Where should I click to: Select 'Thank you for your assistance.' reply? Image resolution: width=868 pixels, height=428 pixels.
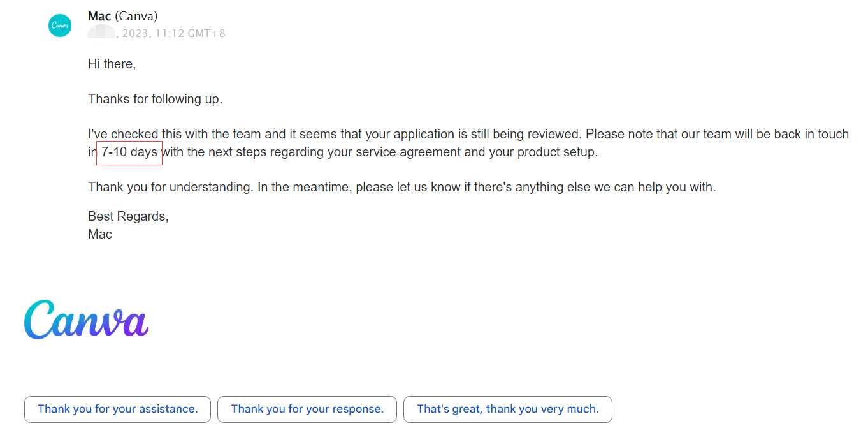point(118,410)
